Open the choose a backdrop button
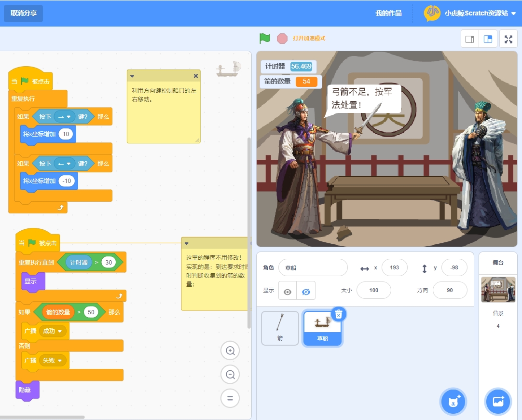The height and width of the screenshot is (420, 522). point(498,401)
